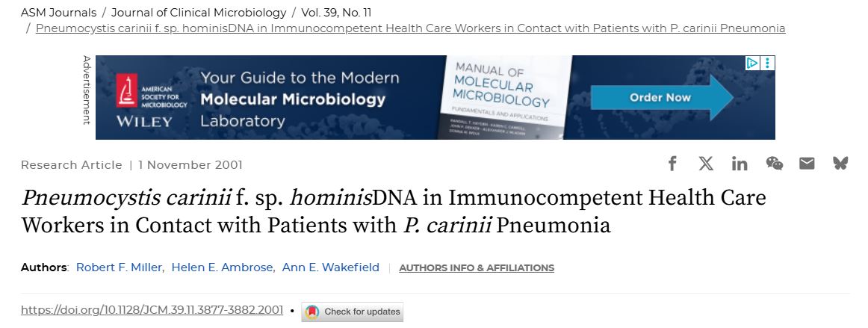This screenshot has height=328, width=868.
Task: Click the AdChoices info icon
Action: click(752, 63)
